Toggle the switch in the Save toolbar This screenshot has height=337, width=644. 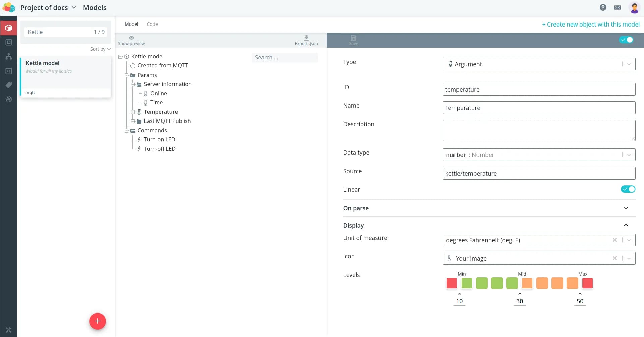tap(626, 40)
